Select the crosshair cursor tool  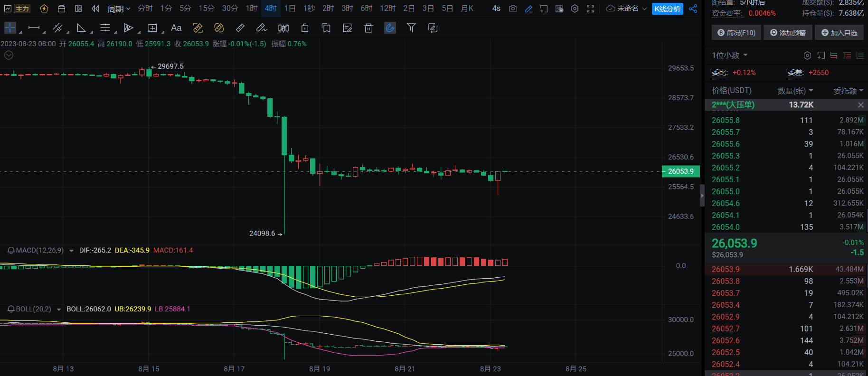click(x=10, y=28)
